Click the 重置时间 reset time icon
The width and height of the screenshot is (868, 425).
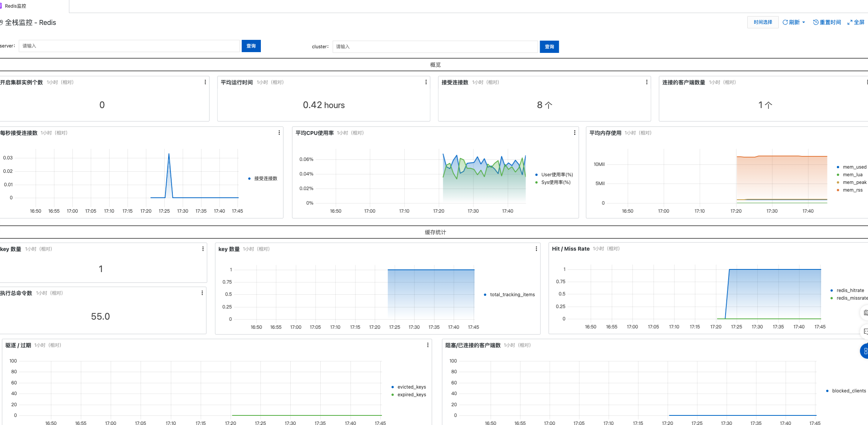point(815,22)
